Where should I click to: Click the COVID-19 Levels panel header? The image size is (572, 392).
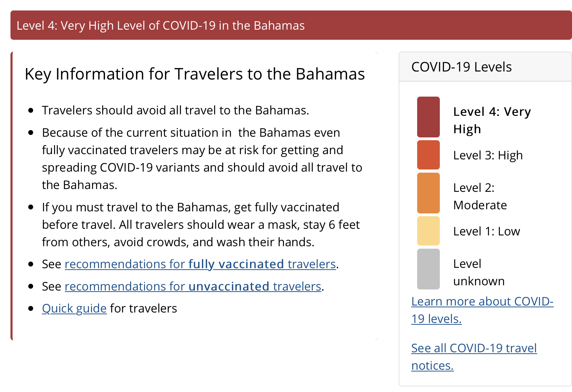click(x=461, y=67)
